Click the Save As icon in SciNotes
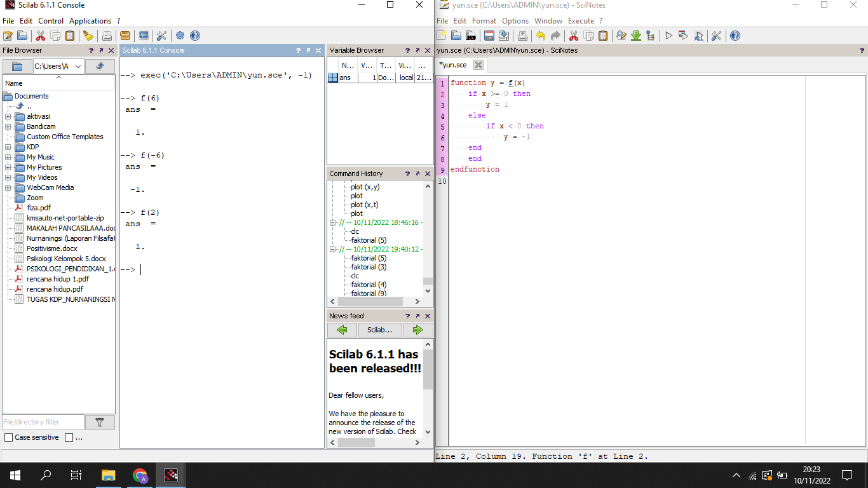Viewport: 868px width, 488px height. click(504, 36)
